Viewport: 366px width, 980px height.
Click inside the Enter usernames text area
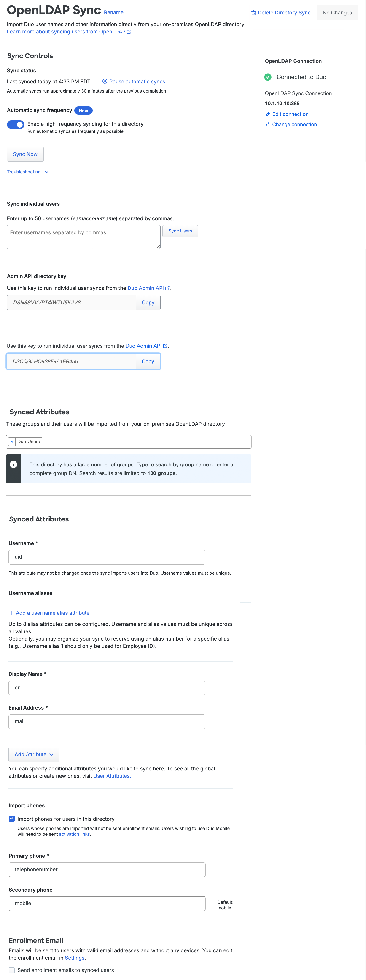tap(83, 237)
